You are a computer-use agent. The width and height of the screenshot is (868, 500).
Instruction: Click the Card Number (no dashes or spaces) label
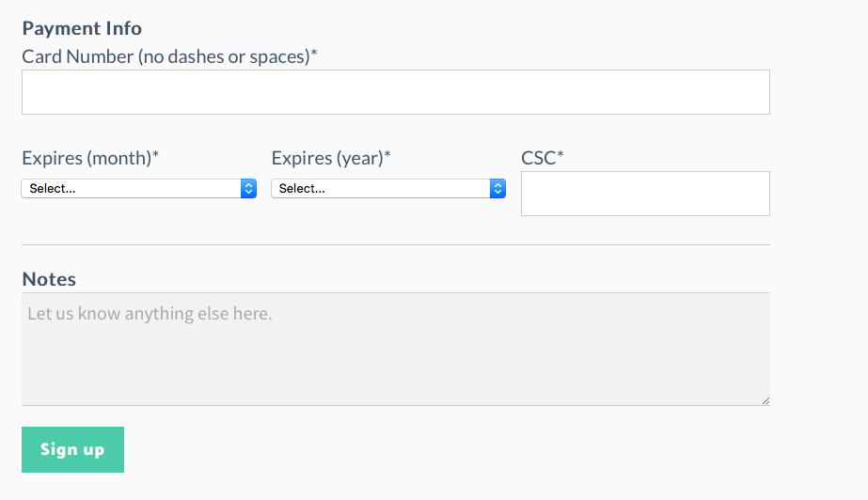169,56
